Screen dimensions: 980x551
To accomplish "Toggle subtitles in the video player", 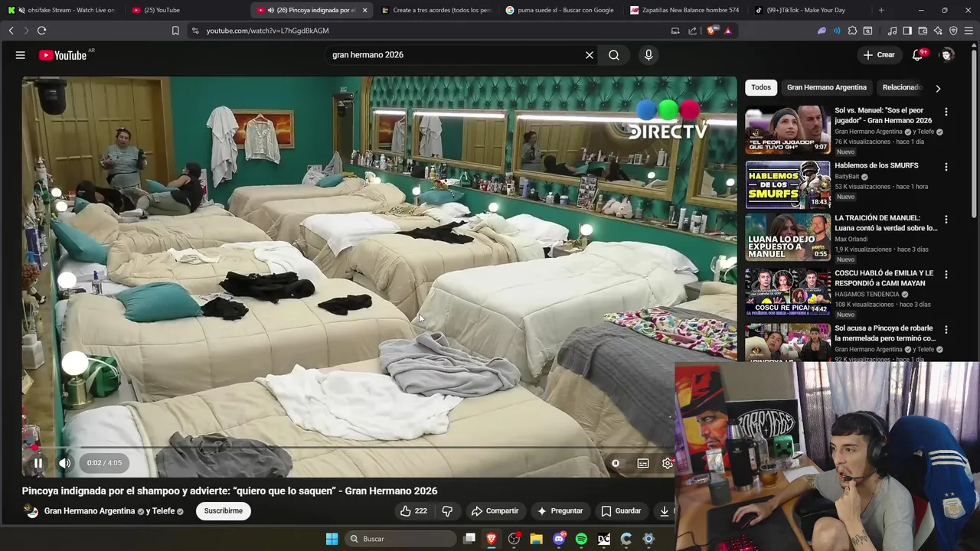I will coord(643,463).
